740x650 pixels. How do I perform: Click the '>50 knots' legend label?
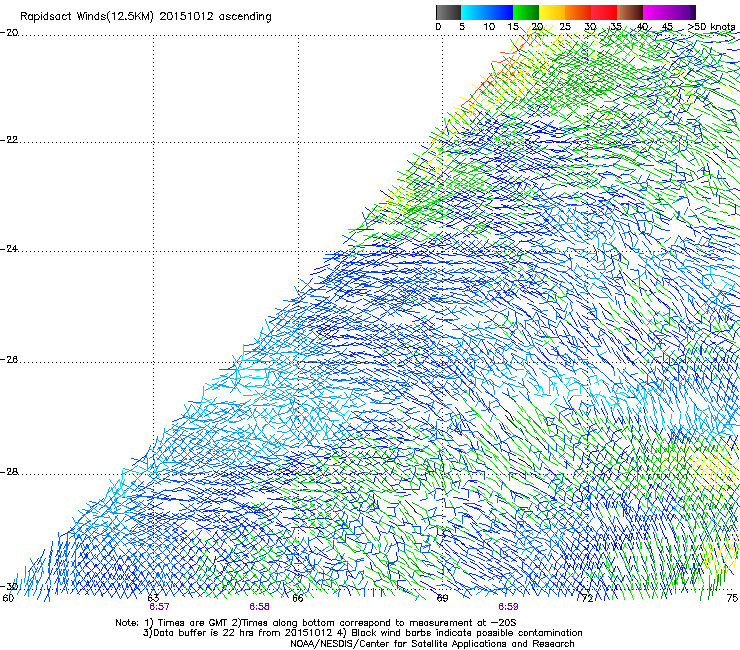tap(711, 27)
